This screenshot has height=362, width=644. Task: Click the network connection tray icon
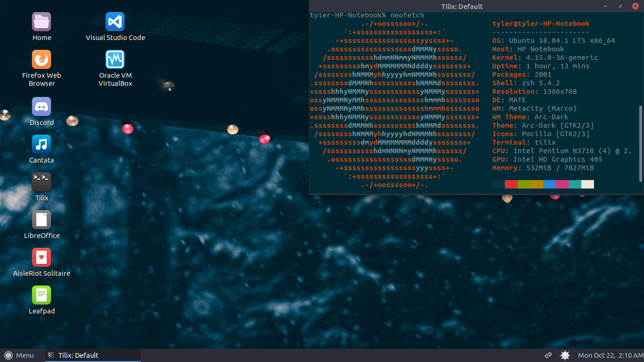click(x=548, y=355)
